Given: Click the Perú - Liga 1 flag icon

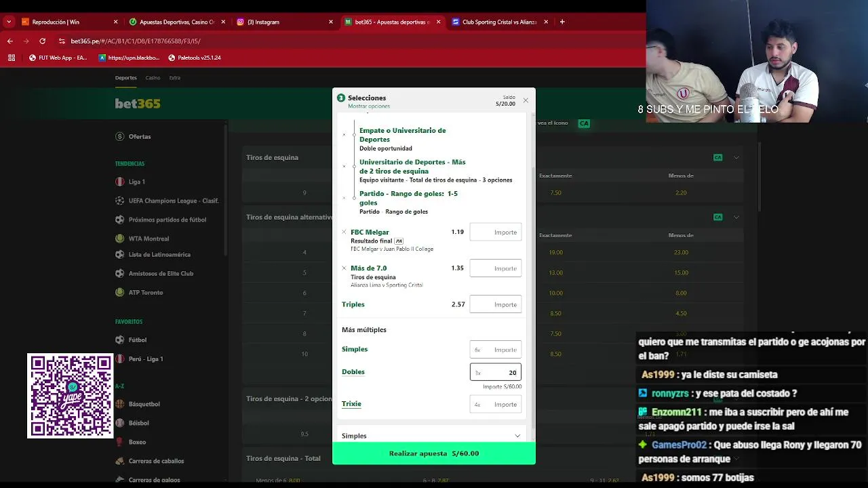Looking at the screenshot, I should click(x=120, y=359).
